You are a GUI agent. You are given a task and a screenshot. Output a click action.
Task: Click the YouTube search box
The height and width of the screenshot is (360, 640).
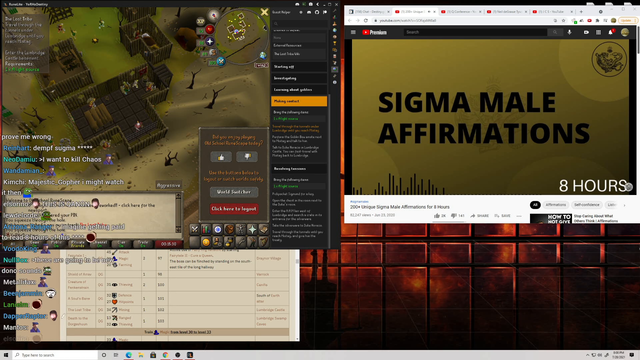click(x=476, y=32)
